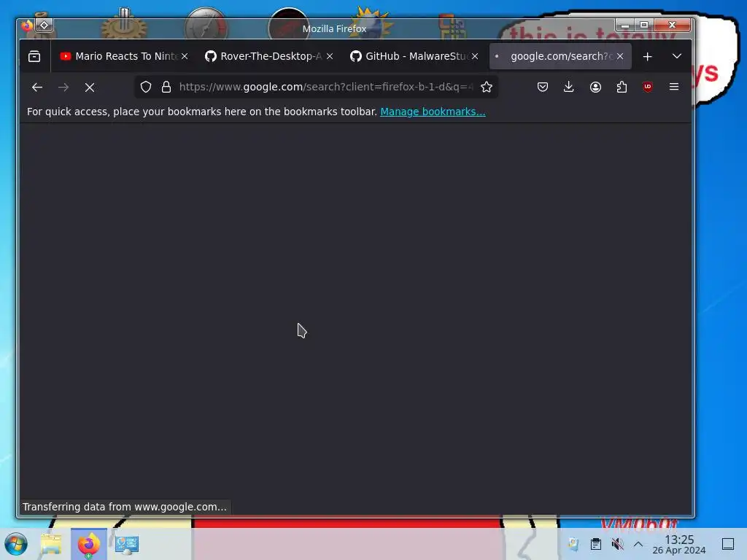
Task: Expand the list all tabs dropdown
Action: [676, 56]
